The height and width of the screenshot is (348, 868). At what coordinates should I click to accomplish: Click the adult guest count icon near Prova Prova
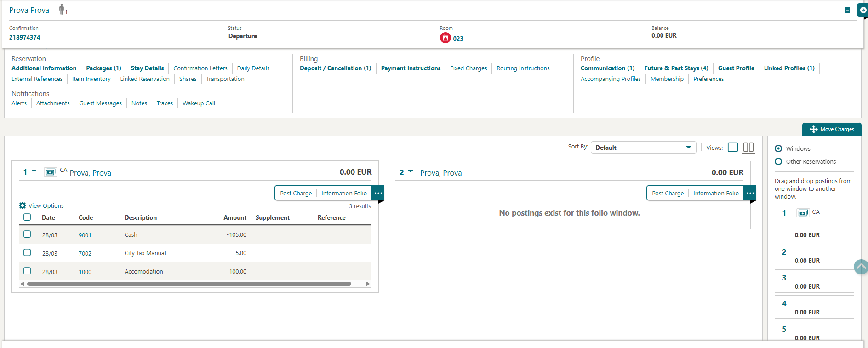63,9
